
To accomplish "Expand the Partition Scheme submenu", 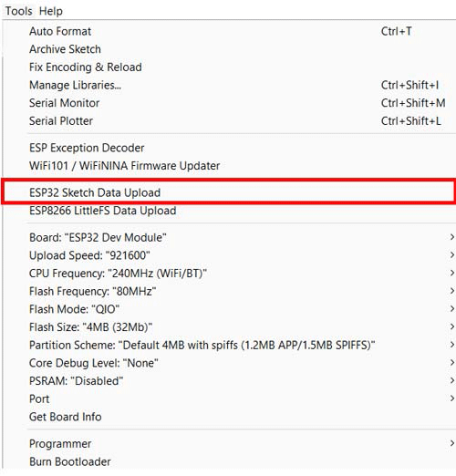I will 229,345.
